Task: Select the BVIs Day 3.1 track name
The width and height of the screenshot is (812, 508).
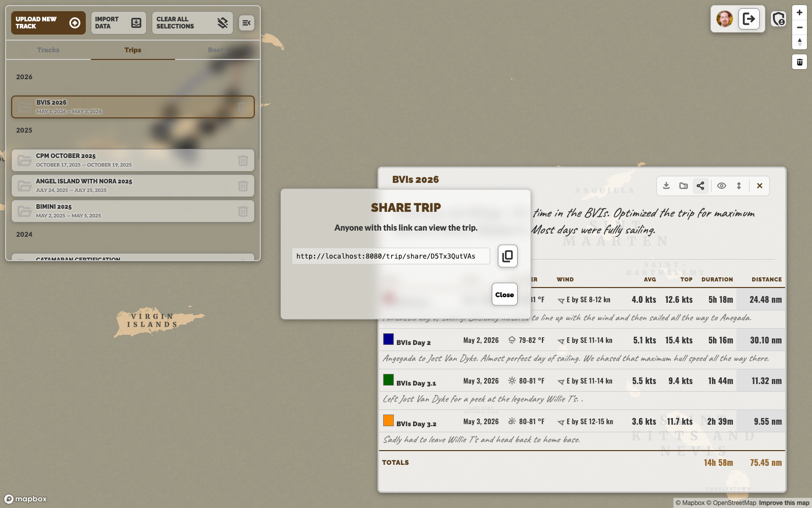Action: 416,383
